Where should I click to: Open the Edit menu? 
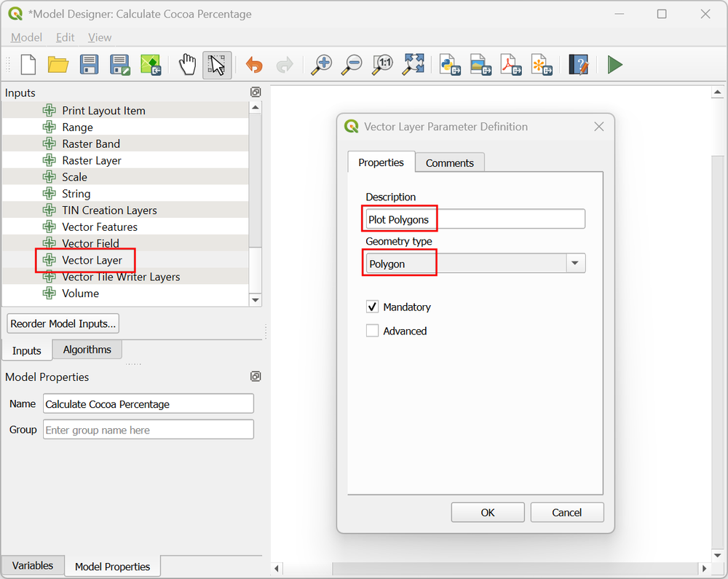pos(65,37)
